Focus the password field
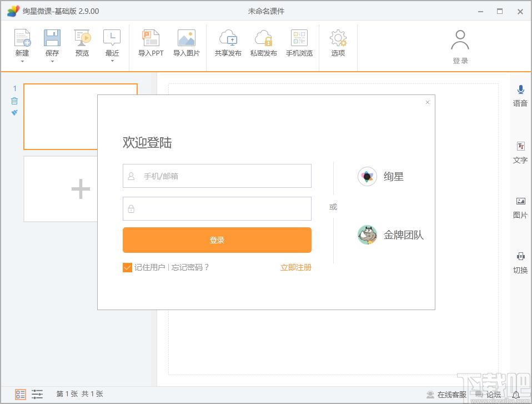532x404 pixels. coord(217,209)
